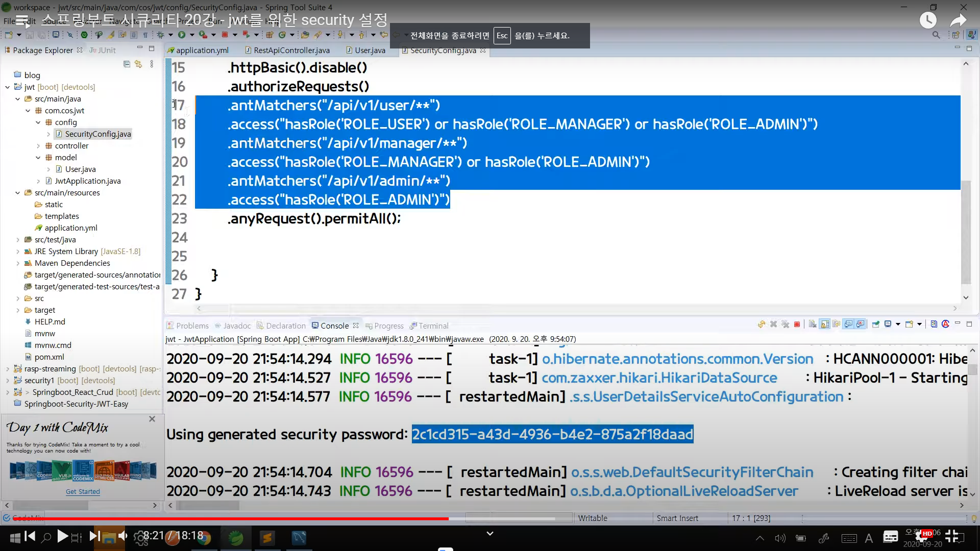Open pom.xml in the Package Explorer
The width and height of the screenshot is (980, 551).
[x=49, y=357]
